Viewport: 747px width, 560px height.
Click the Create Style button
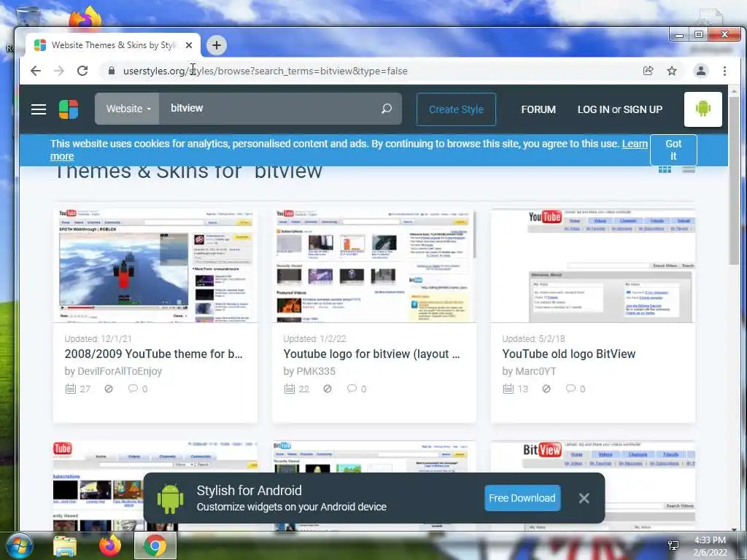pyautogui.click(x=456, y=109)
